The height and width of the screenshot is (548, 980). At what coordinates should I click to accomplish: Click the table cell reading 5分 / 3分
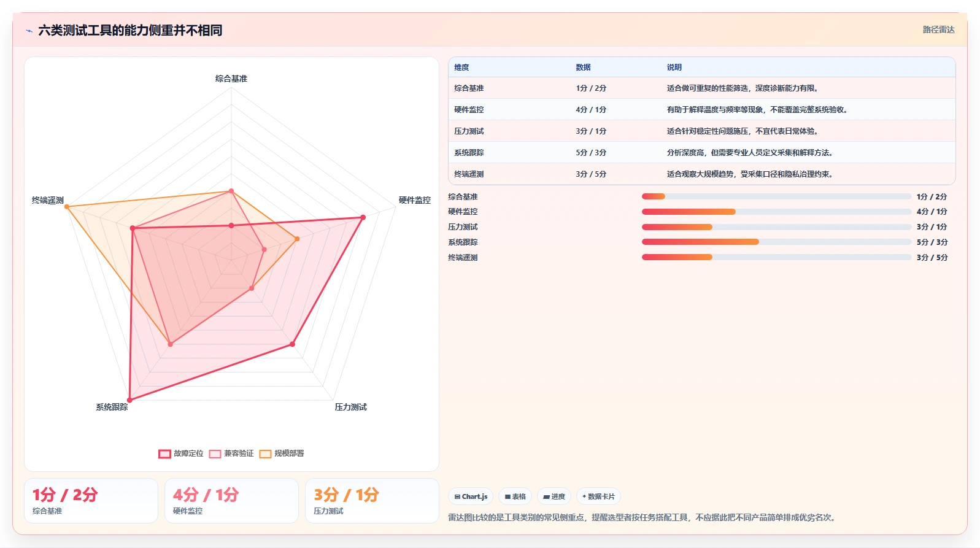591,153
